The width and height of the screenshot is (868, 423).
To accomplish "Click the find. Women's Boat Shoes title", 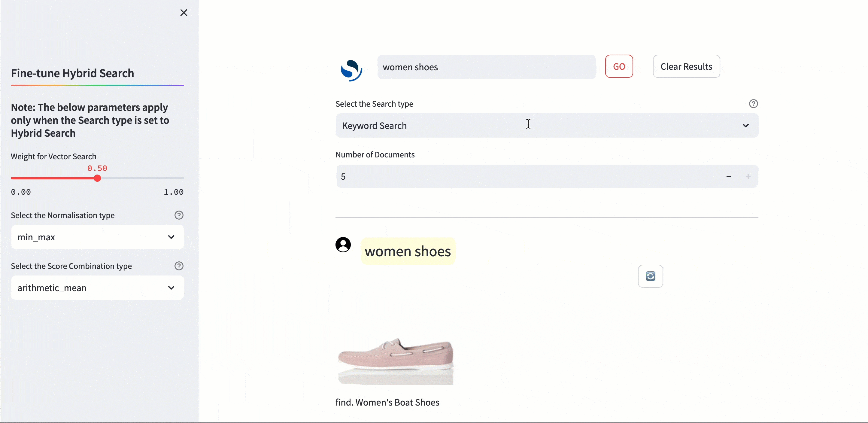I will pos(387,403).
